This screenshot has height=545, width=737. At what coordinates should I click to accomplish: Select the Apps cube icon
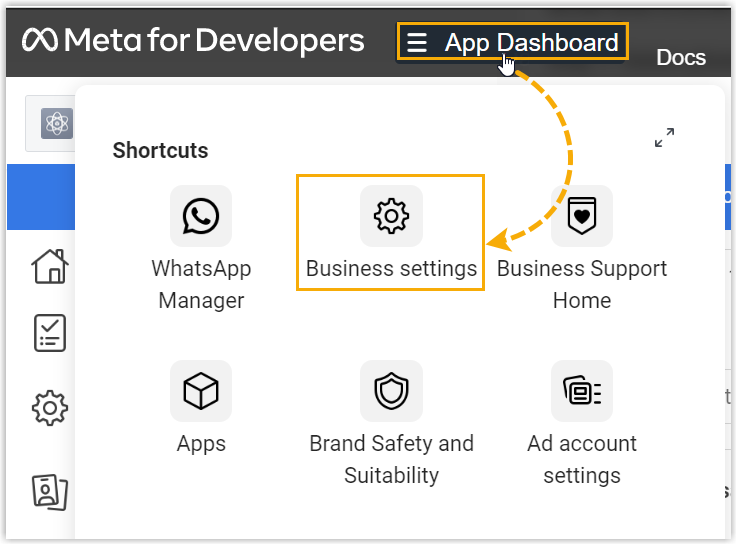[x=201, y=391]
